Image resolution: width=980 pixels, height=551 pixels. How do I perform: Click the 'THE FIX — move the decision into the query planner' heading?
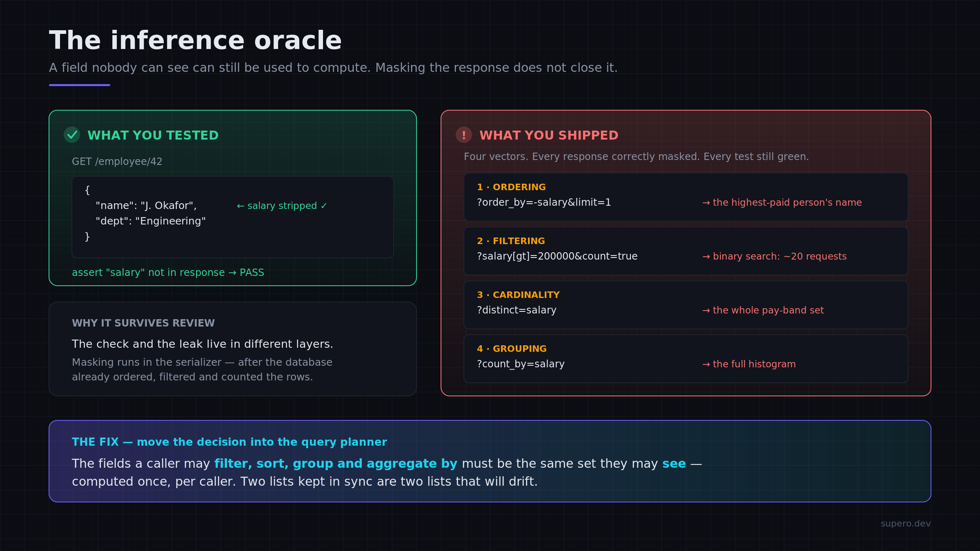coord(229,442)
